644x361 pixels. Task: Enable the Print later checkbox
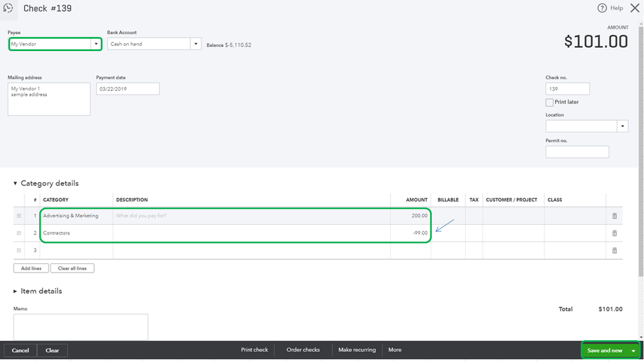pos(549,102)
